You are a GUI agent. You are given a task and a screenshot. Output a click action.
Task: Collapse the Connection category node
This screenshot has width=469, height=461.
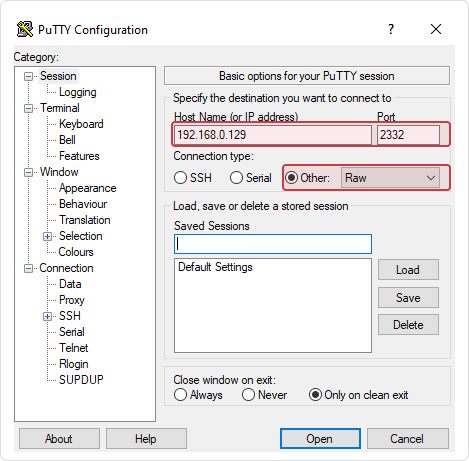(x=29, y=269)
